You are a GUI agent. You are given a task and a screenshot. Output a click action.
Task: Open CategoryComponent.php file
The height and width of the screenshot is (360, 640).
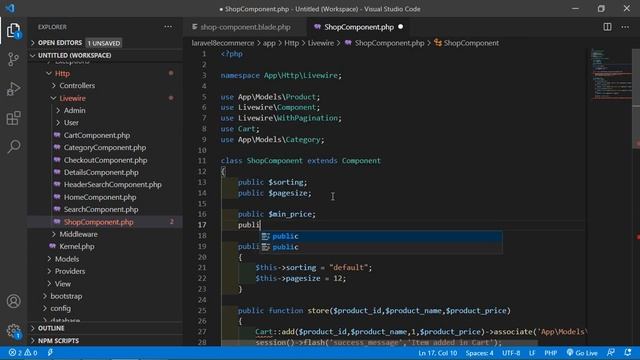point(104,148)
